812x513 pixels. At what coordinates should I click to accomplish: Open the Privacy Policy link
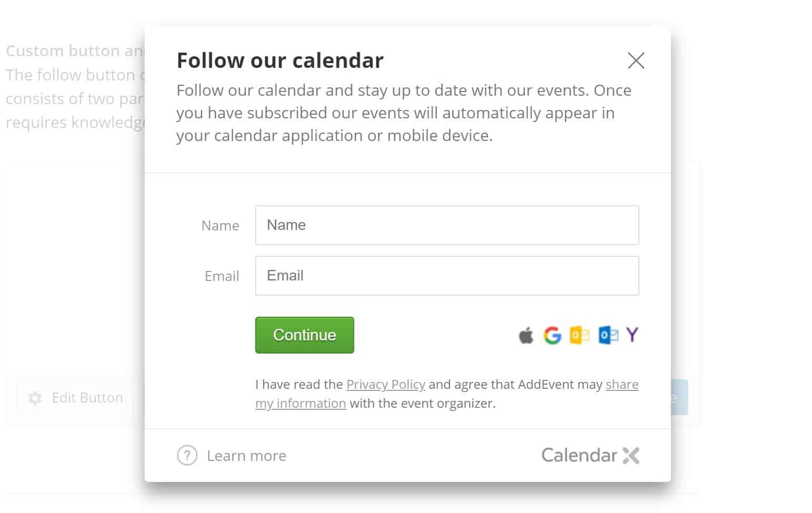(x=385, y=385)
